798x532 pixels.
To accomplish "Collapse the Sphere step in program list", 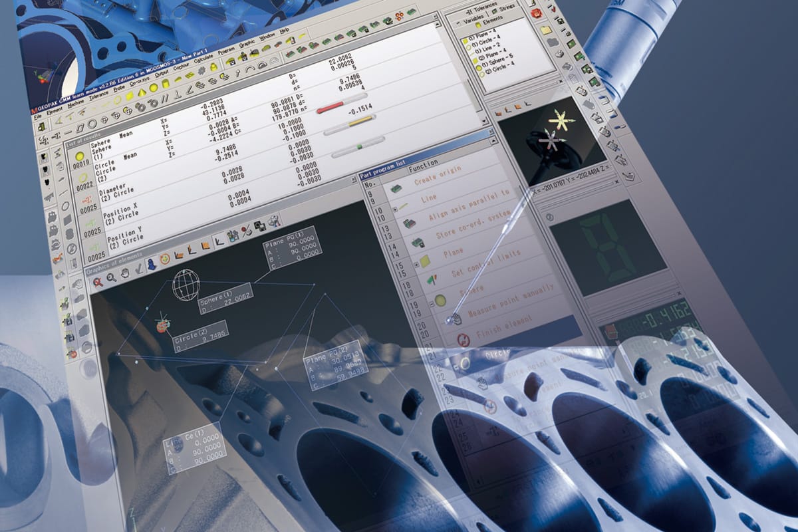I will click(x=432, y=303).
